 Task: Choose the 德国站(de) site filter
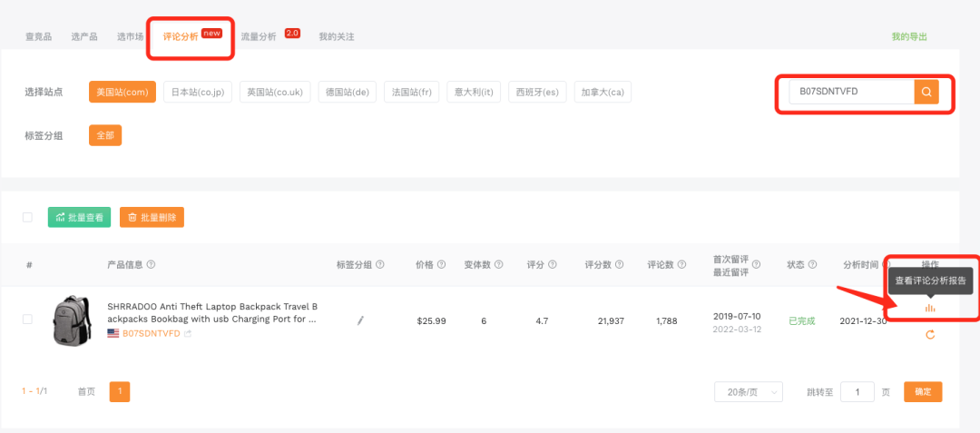point(348,92)
